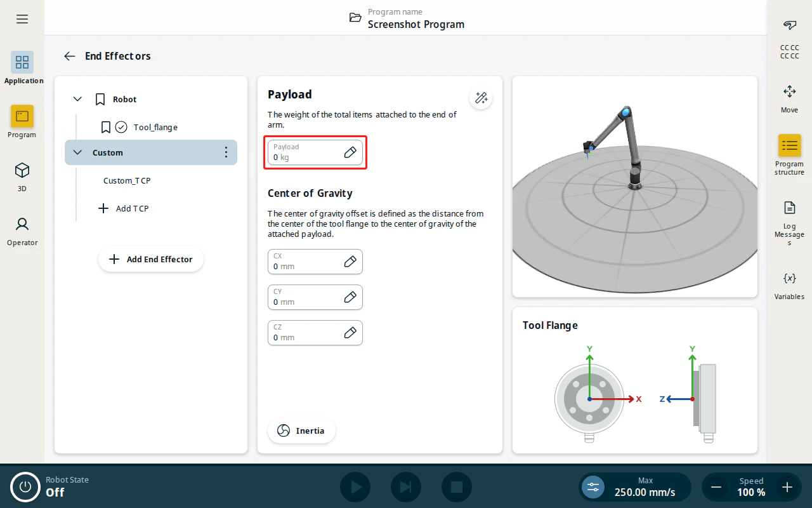Collapse the Custom end effector node

click(77, 152)
